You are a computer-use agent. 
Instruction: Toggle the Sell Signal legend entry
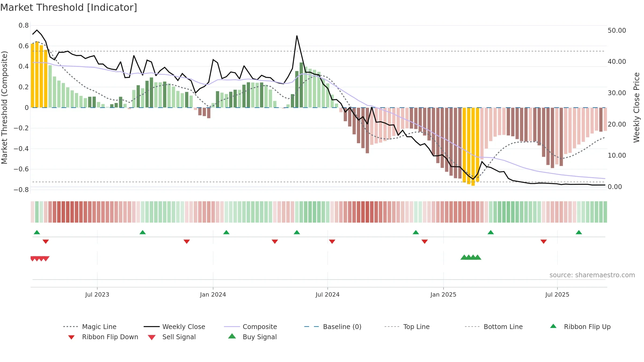[172, 337]
